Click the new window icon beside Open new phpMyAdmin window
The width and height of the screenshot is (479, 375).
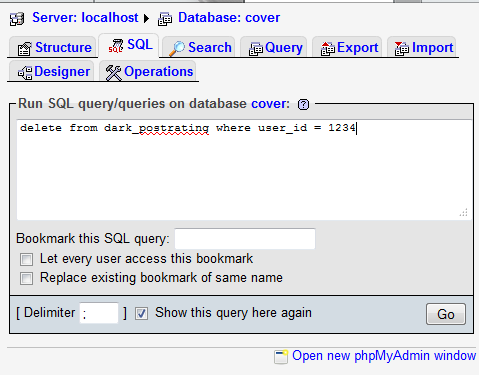click(x=281, y=357)
